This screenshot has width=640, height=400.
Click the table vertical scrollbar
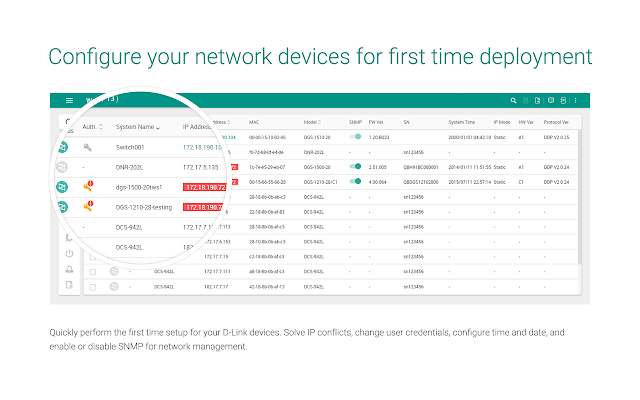click(x=579, y=200)
